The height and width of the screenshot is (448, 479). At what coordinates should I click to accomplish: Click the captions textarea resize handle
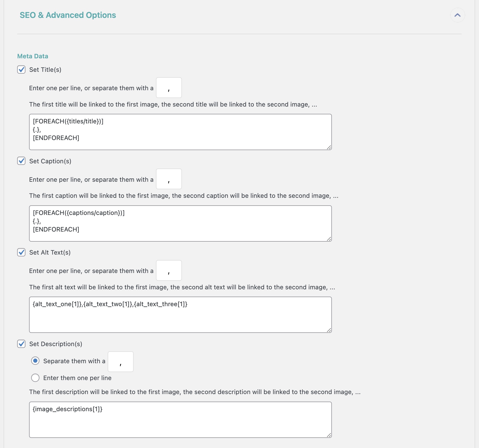329,239
